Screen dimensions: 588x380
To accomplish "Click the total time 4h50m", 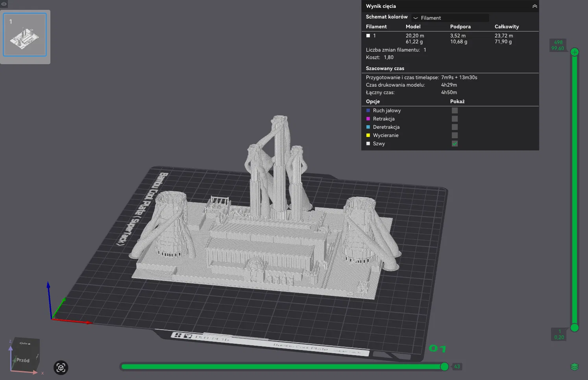I will [x=449, y=93].
